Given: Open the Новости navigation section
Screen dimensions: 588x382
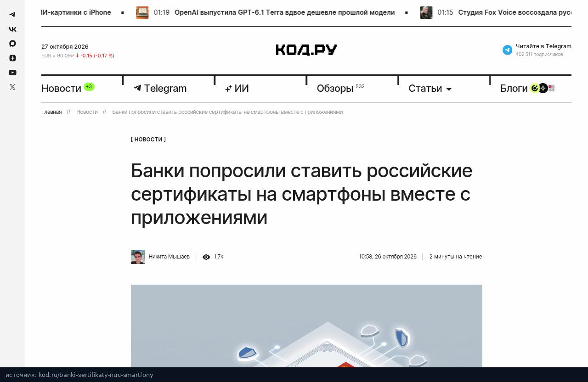Looking at the screenshot, I should [61, 88].
